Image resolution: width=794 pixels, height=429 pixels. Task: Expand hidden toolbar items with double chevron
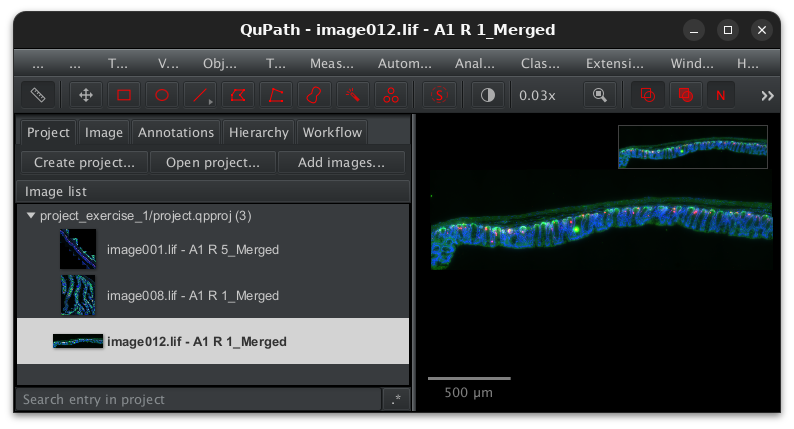[767, 96]
